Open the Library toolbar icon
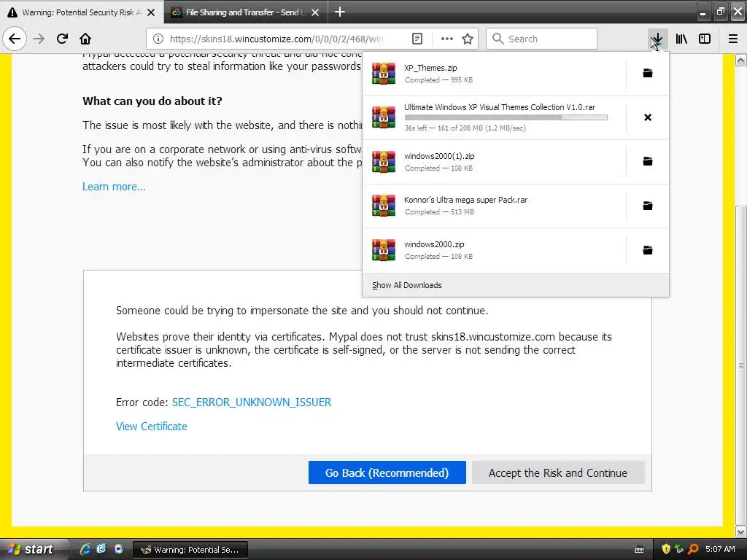Screen dimensions: 747x560 coord(681,39)
